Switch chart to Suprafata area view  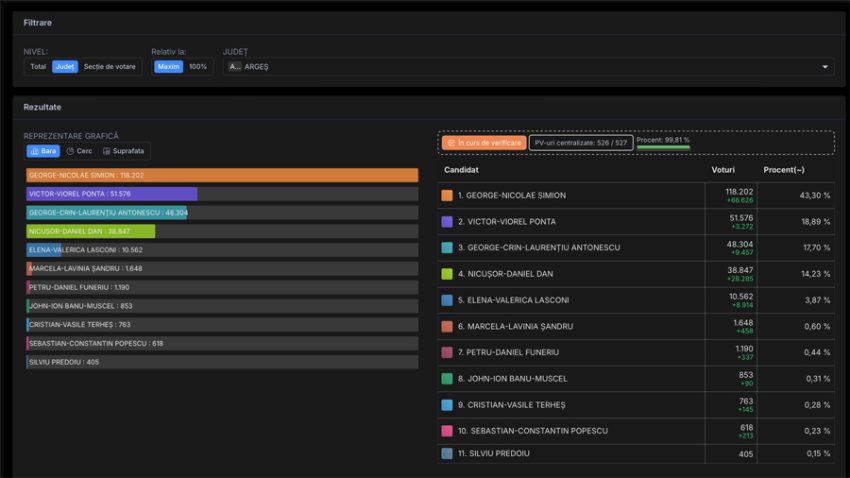pyautogui.click(x=123, y=151)
